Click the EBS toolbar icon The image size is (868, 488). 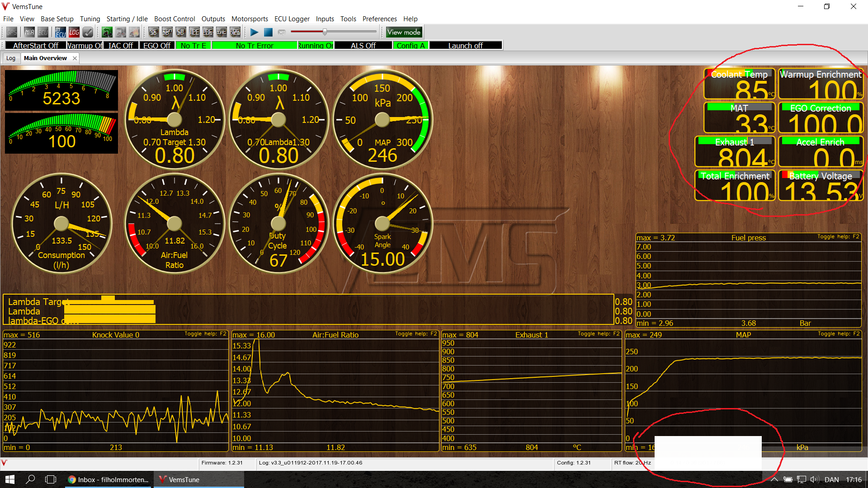(x=208, y=32)
